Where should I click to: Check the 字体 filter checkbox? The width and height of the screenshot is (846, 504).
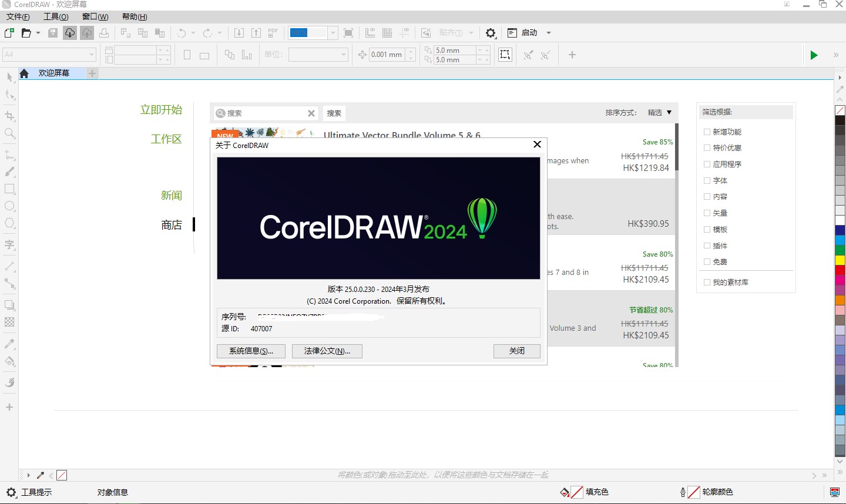tap(707, 180)
